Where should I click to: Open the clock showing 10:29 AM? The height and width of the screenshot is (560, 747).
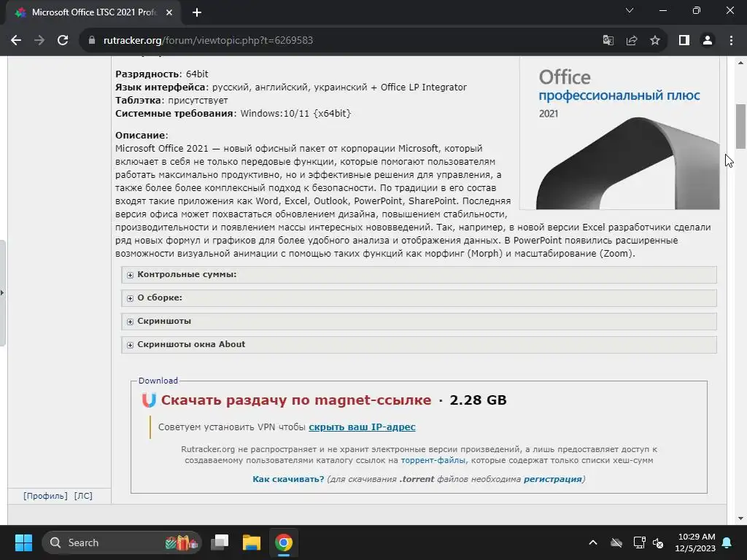pos(695,542)
